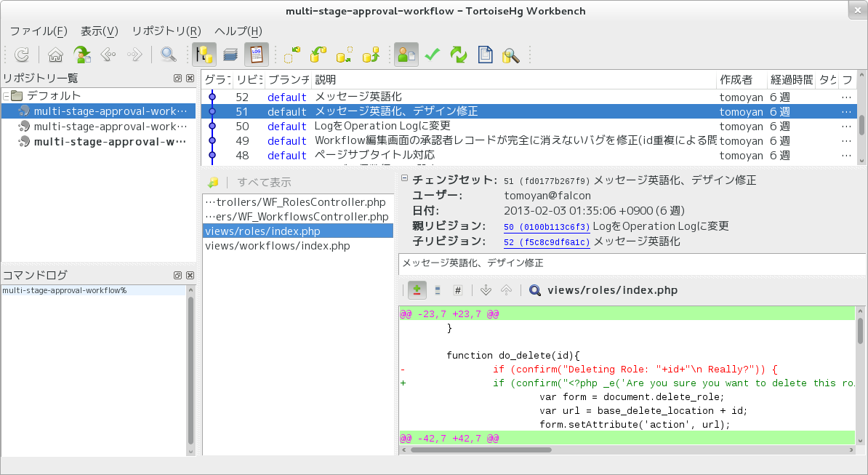This screenshot has height=475, width=868.
Task: Close the リポジトリ一覧 panel
Action: (190, 79)
